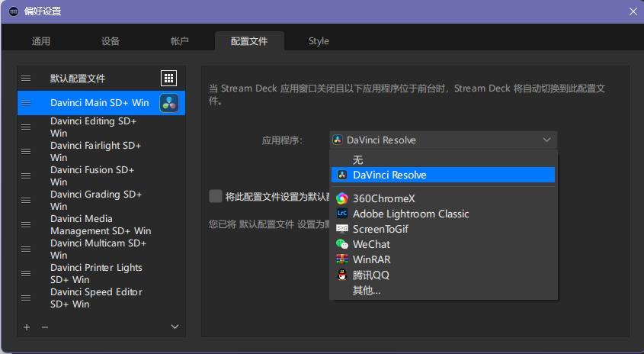
Task: Click the keypad grid icon beside 默认配置文件
Action: tap(168, 79)
